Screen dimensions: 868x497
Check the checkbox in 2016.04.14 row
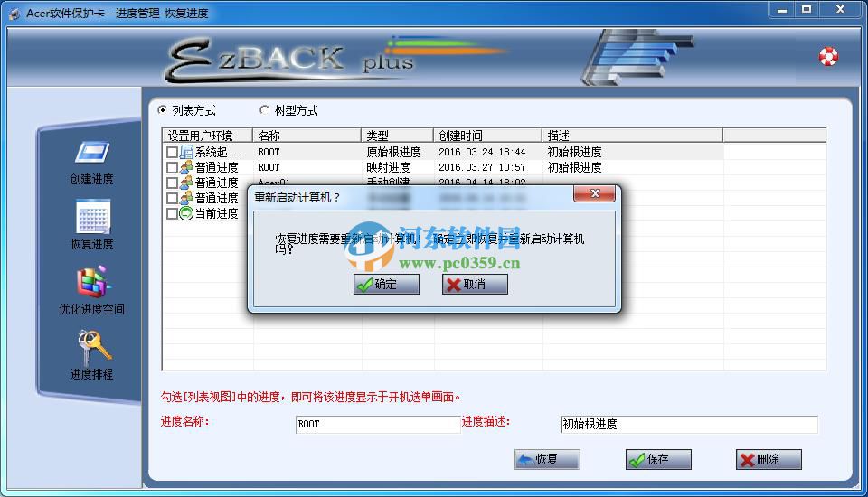click(172, 183)
